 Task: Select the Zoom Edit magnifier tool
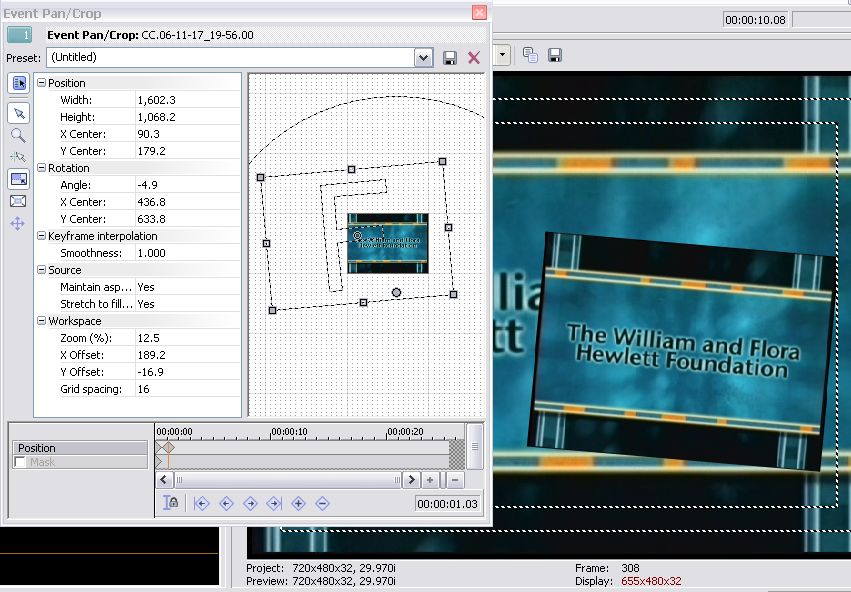coord(18,135)
